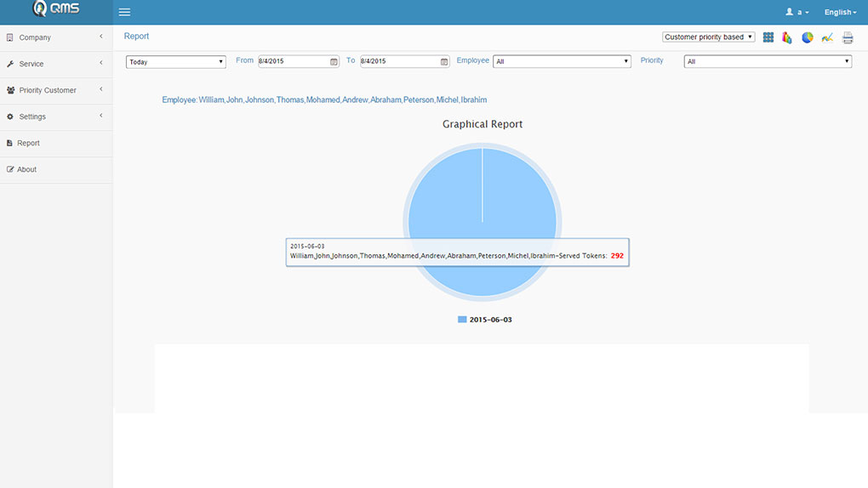Screen dimensions: 868x488
Task: Switch report to grid table view
Action: pos(768,37)
